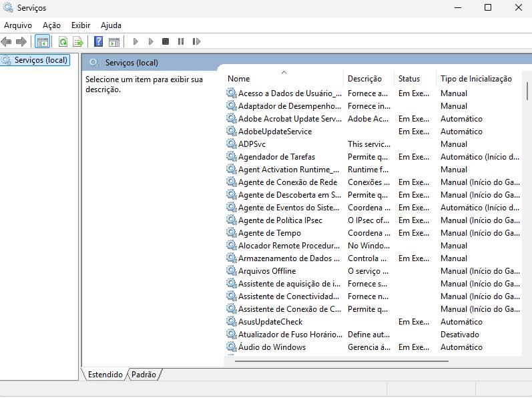
Task: Click the Stop service square icon
Action: (166, 41)
